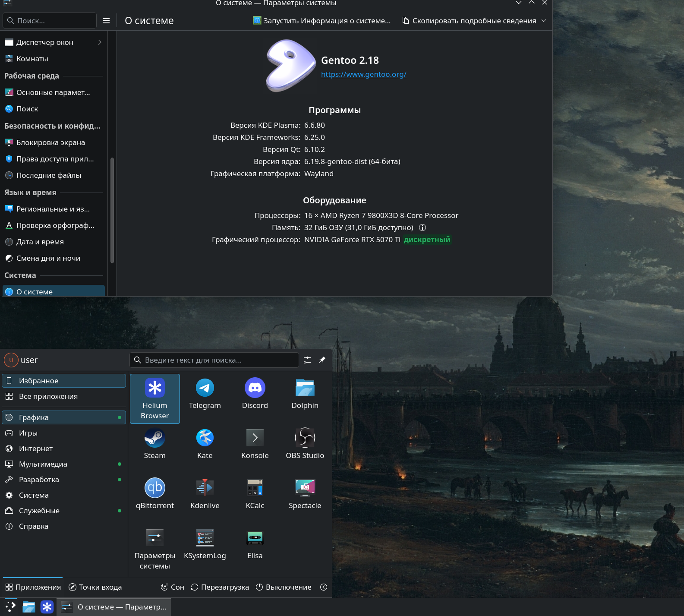Click the memory info icon
This screenshot has height=616, width=684.
pos(422,227)
